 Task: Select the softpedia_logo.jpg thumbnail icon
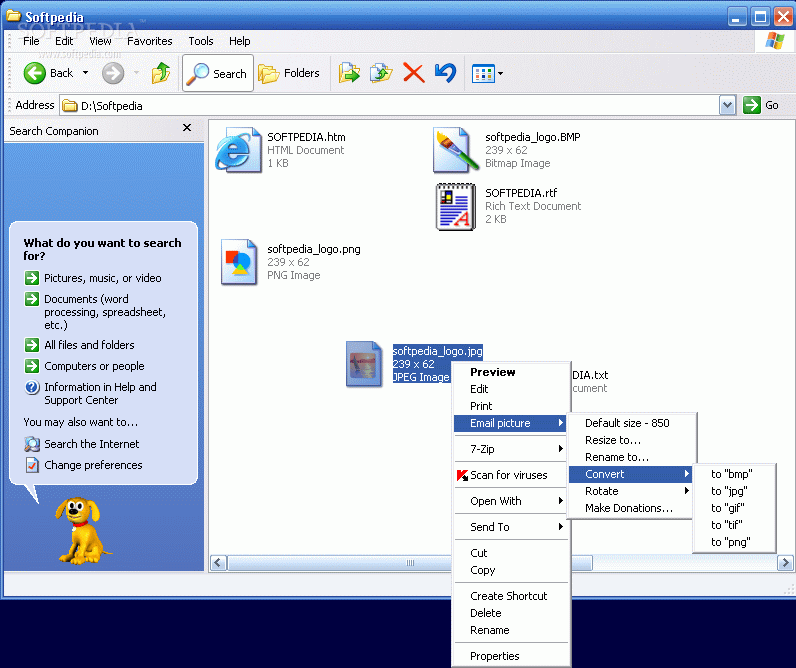point(363,364)
